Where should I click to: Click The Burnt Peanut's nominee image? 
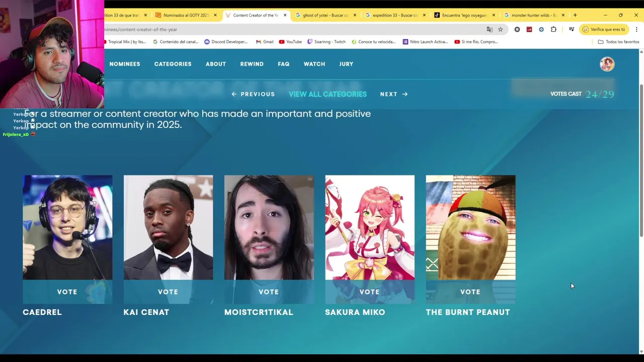tap(470, 227)
